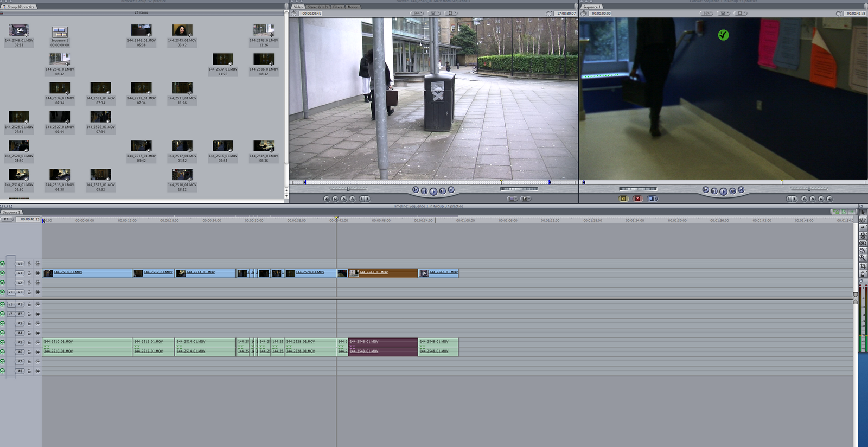
Task: Mute audio track A6
Action: [2, 352]
